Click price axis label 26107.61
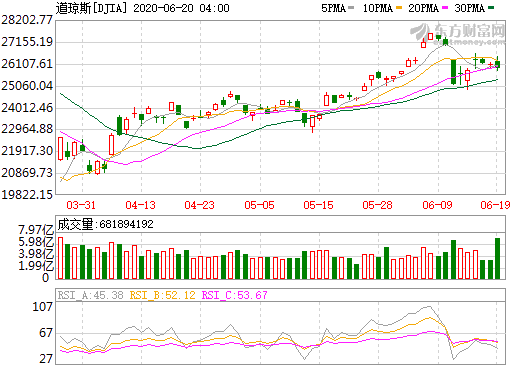Viewport: 520px width, 365px height. (27, 64)
